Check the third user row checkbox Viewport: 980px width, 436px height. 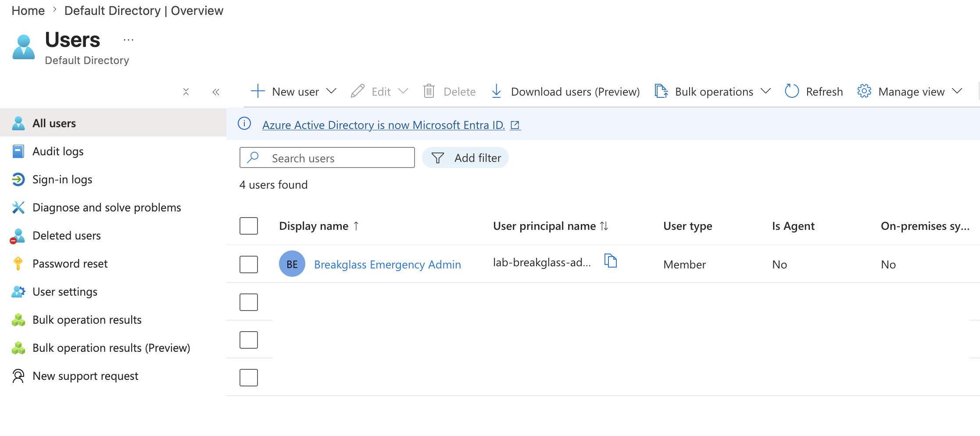249,340
